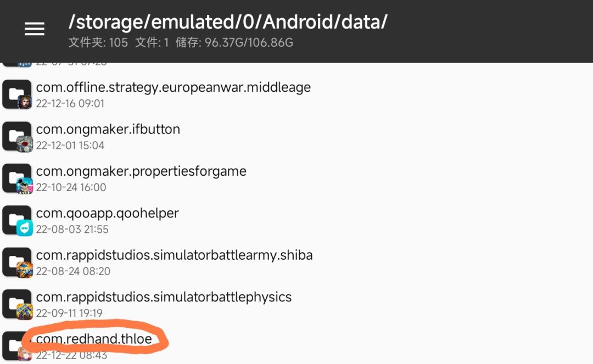Screen dimensions: 593x364
Task: Open the com.offline.strategy.europeanwar.middleage folder name
Action: coord(174,87)
